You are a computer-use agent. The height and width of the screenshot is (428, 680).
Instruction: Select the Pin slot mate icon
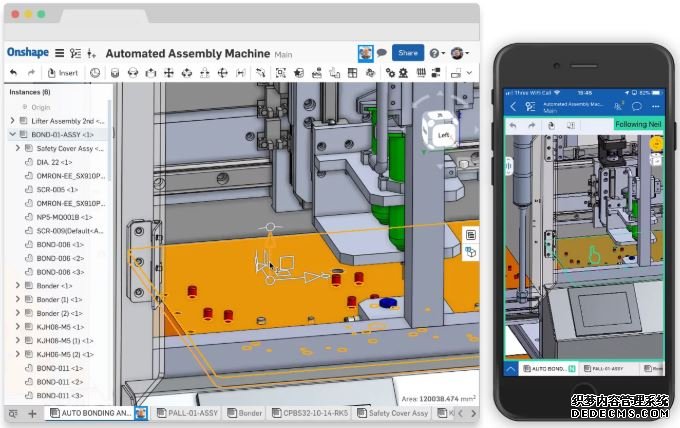[x=204, y=73]
